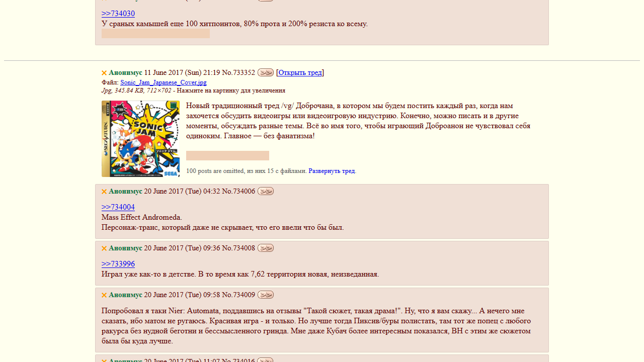
Task: Open the Sonic_Jam_Japanese_Cover.jpg file link
Action: tap(164, 82)
